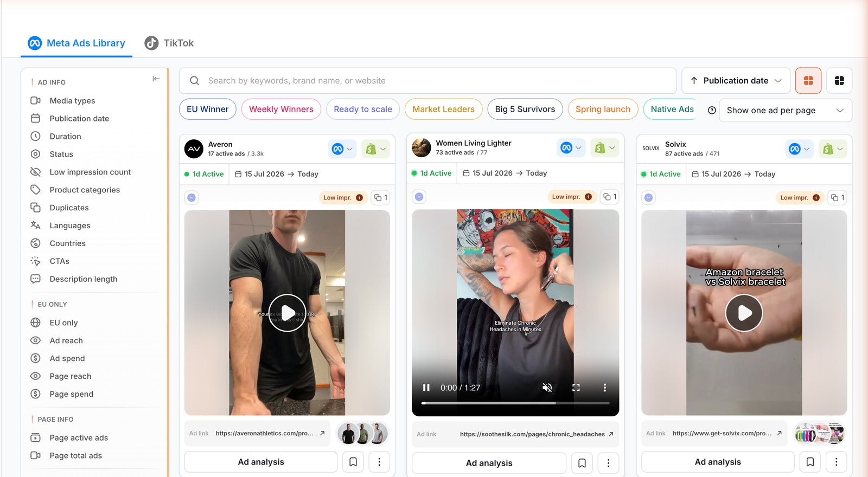This screenshot has height=477, width=868.
Task: Apply the Market Leaders preset
Action: click(x=443, y=109)
